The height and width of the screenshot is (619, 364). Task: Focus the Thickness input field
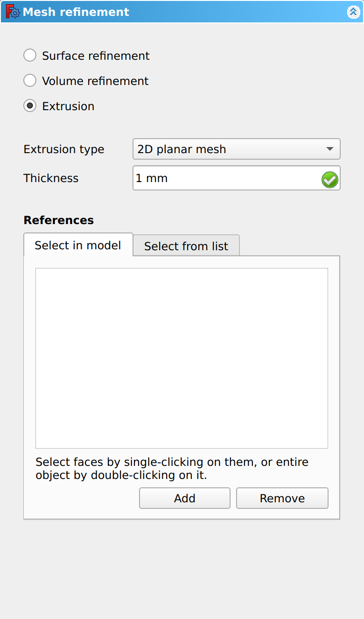tap(226, 178)
